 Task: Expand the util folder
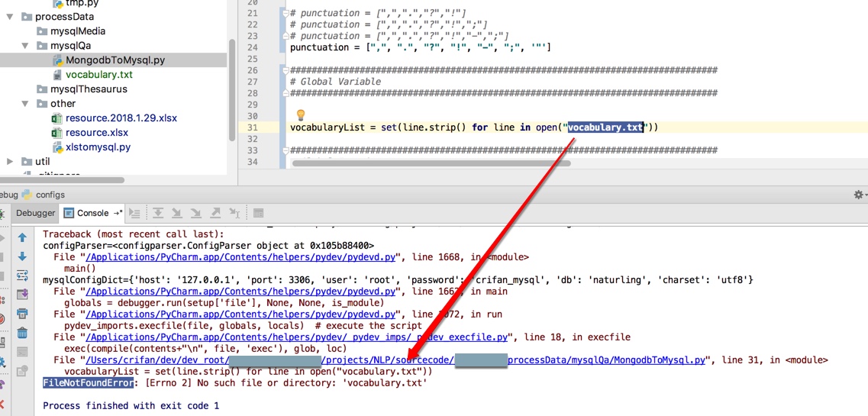(9, 162)
